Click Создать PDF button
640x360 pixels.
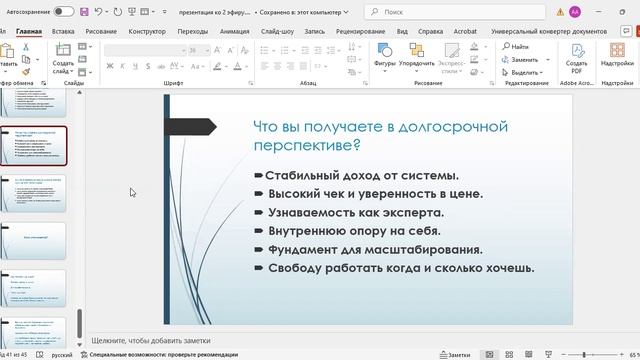point(576,59)
